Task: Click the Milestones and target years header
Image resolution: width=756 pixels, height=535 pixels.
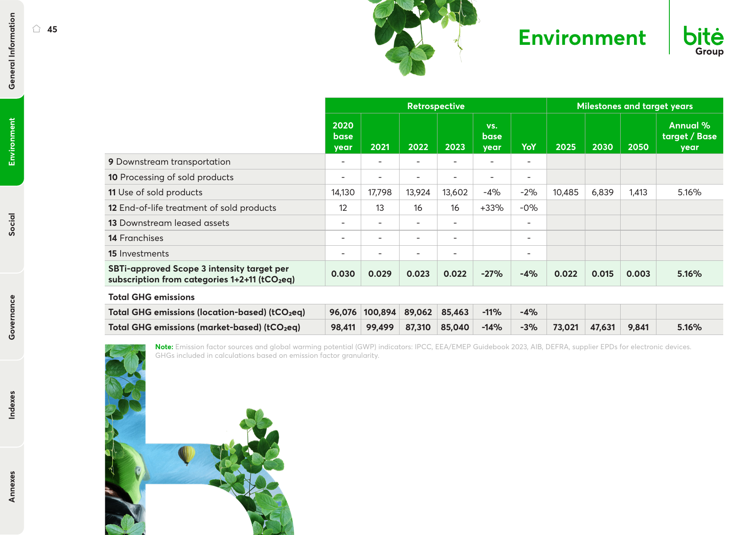Action: [635, 106]
